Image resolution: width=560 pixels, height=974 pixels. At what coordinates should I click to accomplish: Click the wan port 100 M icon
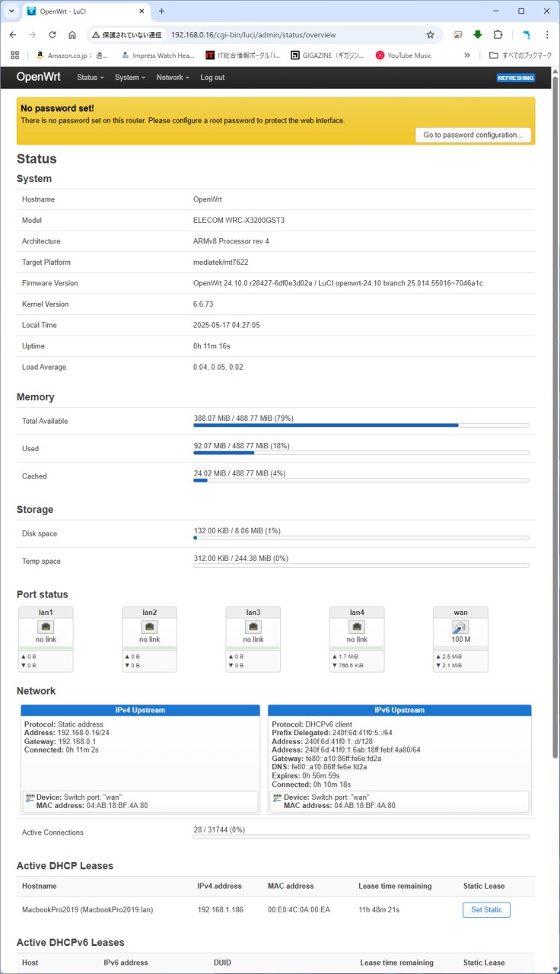tap(460, 627)
